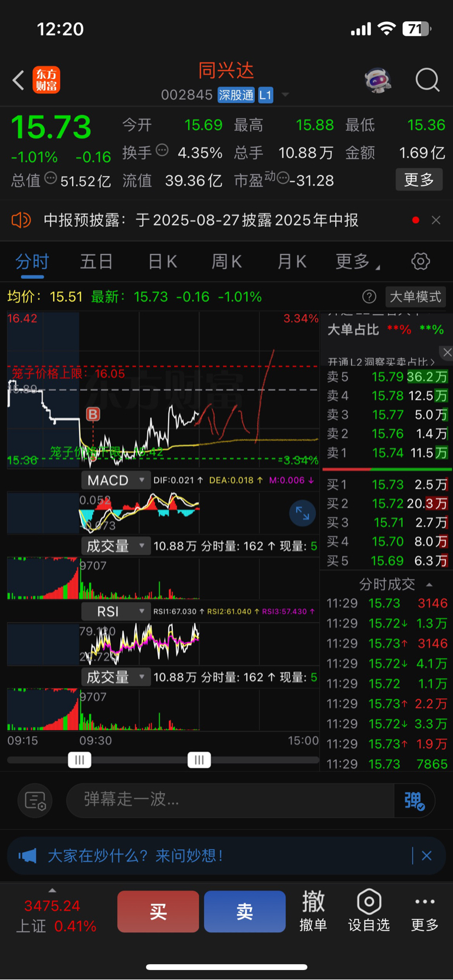Focus the 弹幕走一波 input field
453x980 pixels.
[x=230, y=800]
